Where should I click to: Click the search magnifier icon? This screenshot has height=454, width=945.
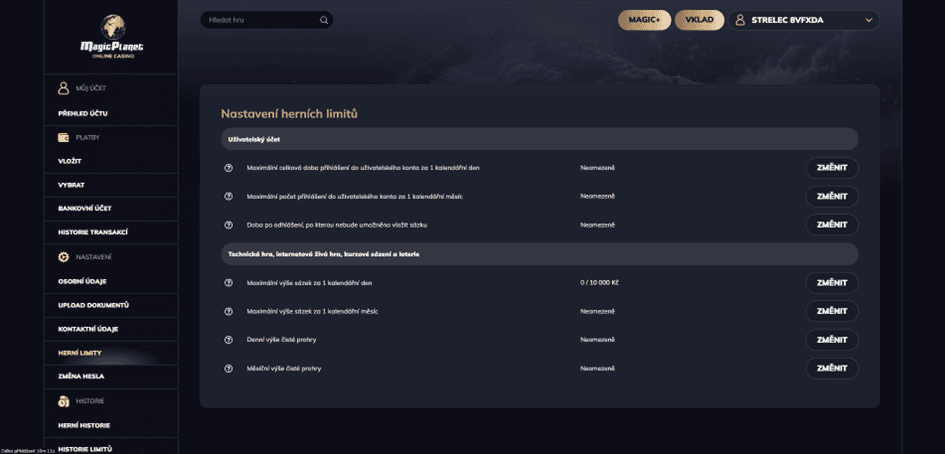tap(324, 20)
